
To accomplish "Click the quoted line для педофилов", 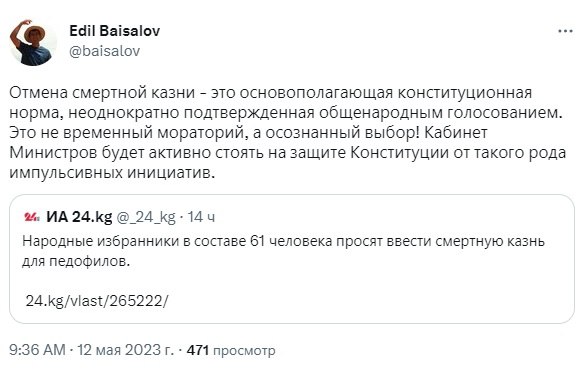I will [76, 261].
